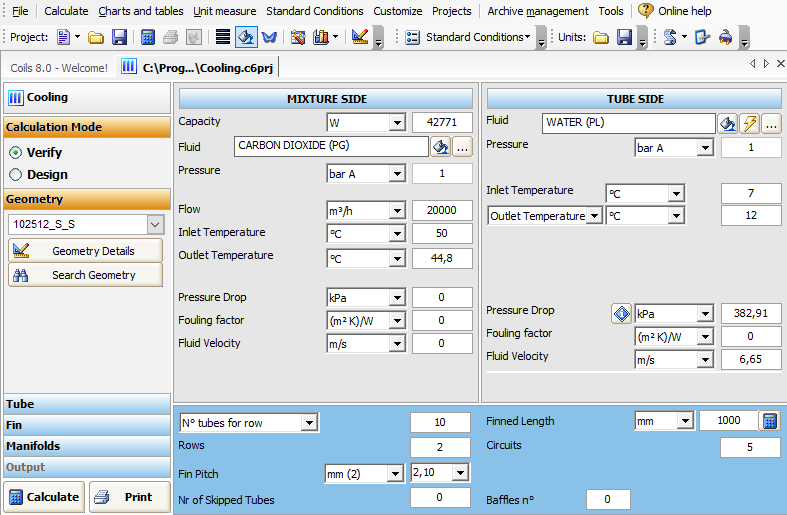Open the Calculate menu

pos(66,11)
